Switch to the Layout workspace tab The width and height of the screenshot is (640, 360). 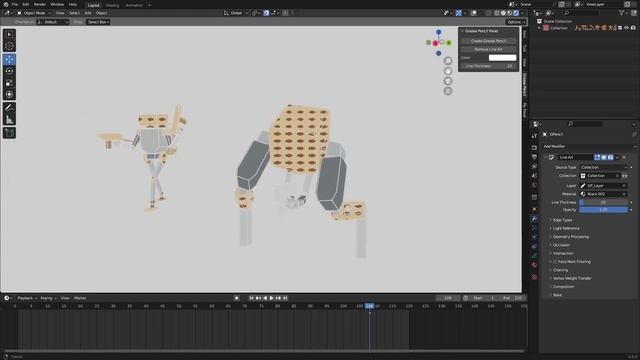(93, 5)
